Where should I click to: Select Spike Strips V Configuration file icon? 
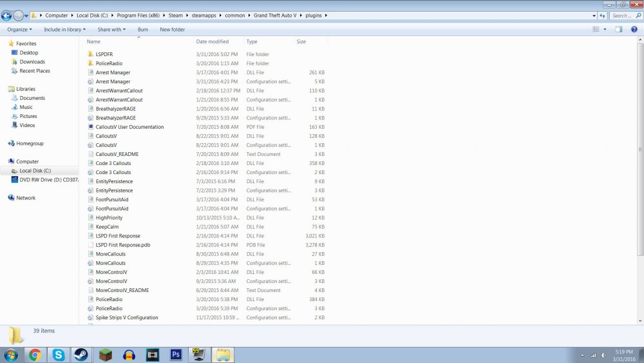90,317
